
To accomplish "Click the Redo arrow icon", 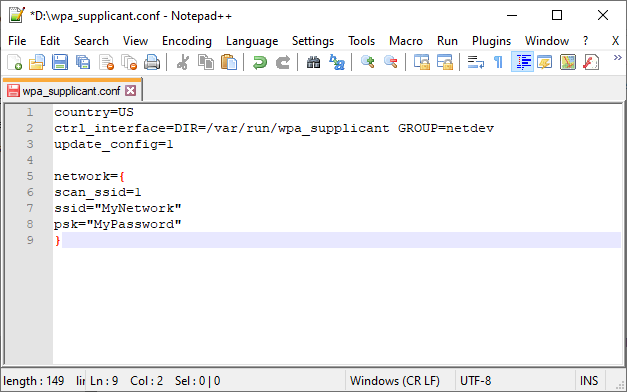I will (283, 62).
